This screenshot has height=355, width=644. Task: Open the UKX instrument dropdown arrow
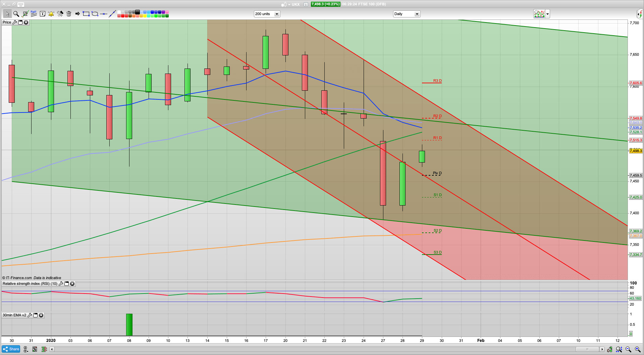(x=289, y=4)
